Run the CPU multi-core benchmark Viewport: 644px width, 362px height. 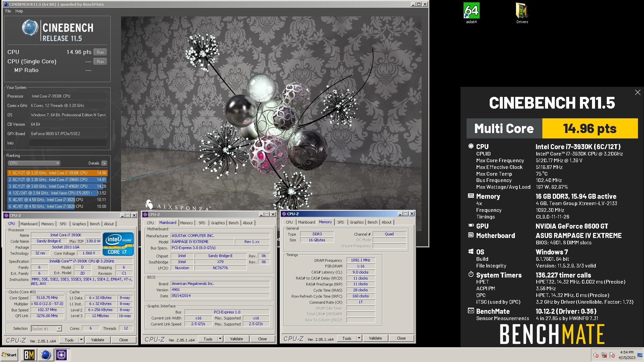[100, 52]
